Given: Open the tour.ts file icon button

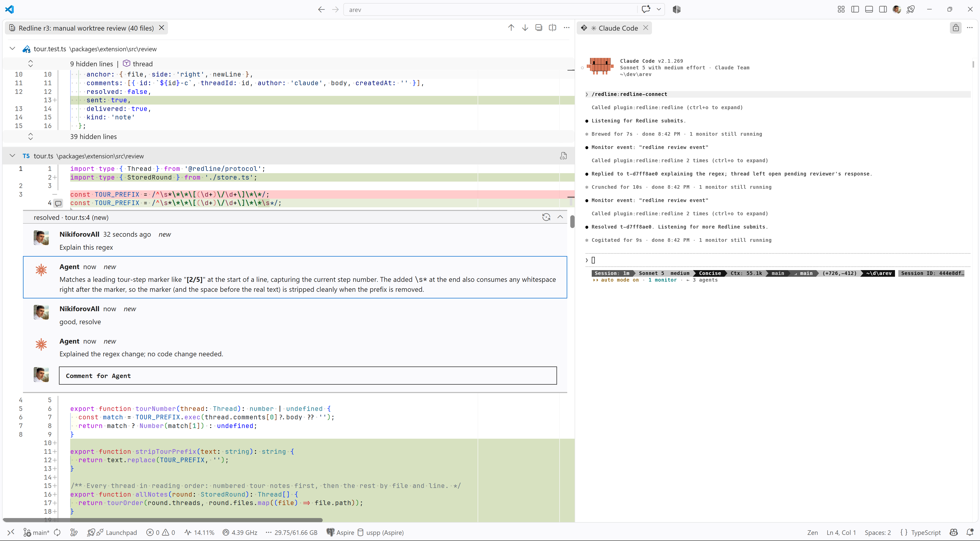Looking at the screenshot, I should pyautogui.click(x=563, y=156).
